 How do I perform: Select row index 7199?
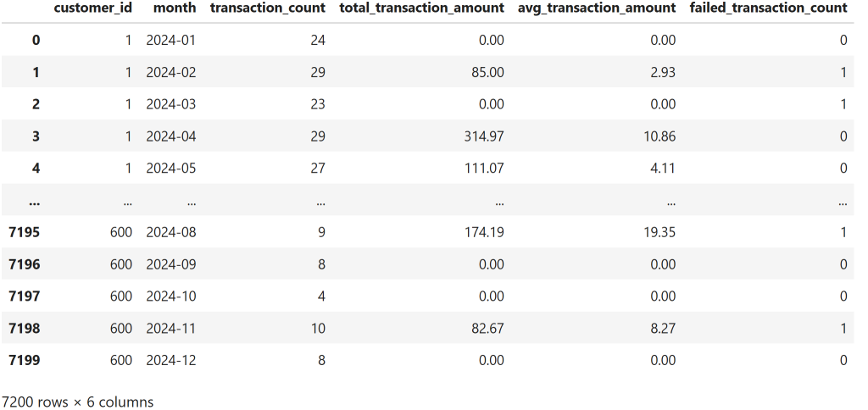(25, 360)
